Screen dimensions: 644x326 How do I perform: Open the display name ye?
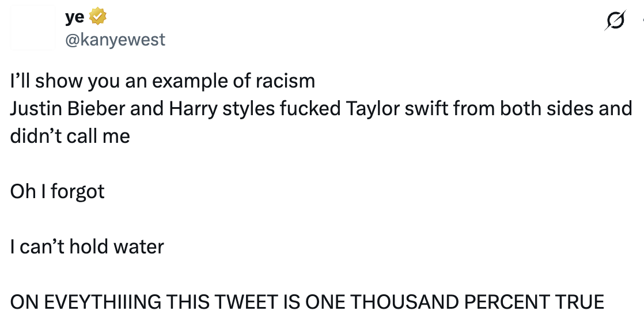pos(75,17)
